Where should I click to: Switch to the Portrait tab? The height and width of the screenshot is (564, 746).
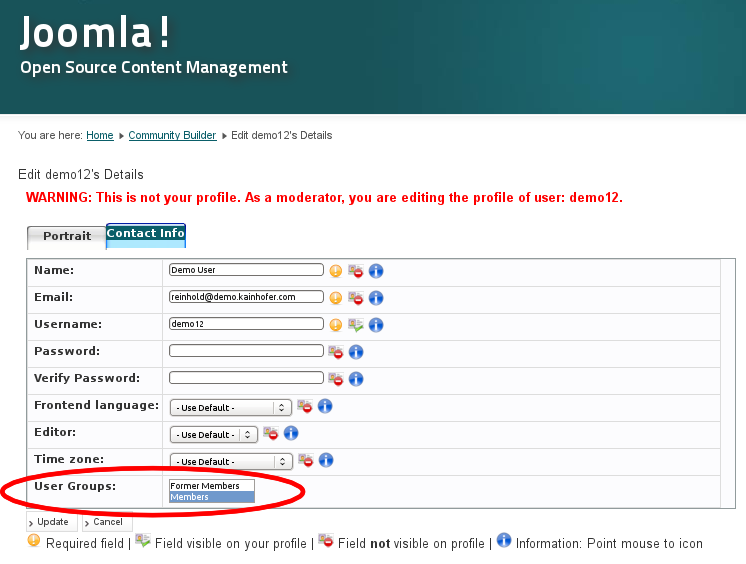[66, 237]
